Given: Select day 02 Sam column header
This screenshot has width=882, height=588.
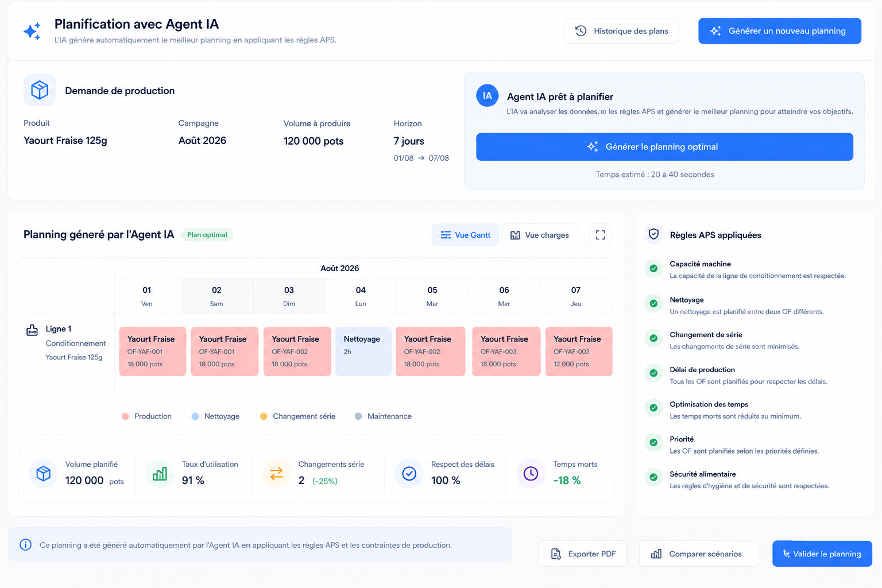Looking at the screenshot, I should tap(216, 296).
